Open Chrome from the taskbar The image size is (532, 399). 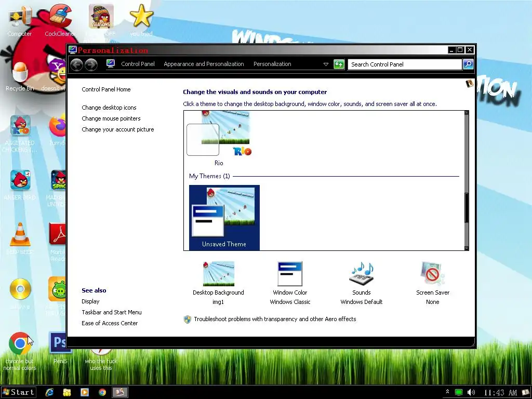102,392
